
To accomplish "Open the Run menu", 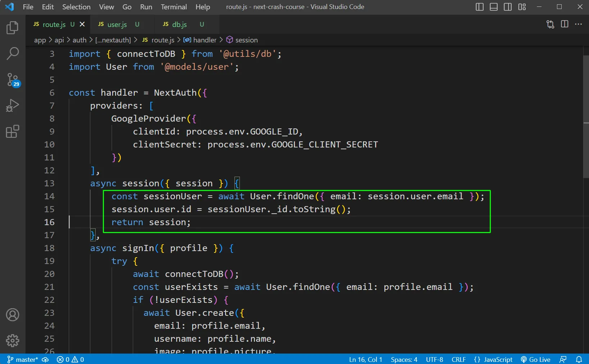I will pyautogui.click(x=146, y=7).
